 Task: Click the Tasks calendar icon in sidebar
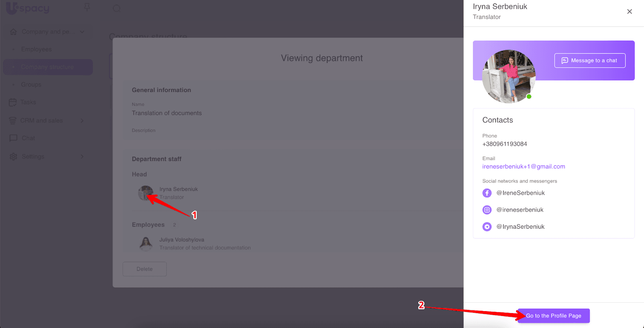(x=13, y=102)
